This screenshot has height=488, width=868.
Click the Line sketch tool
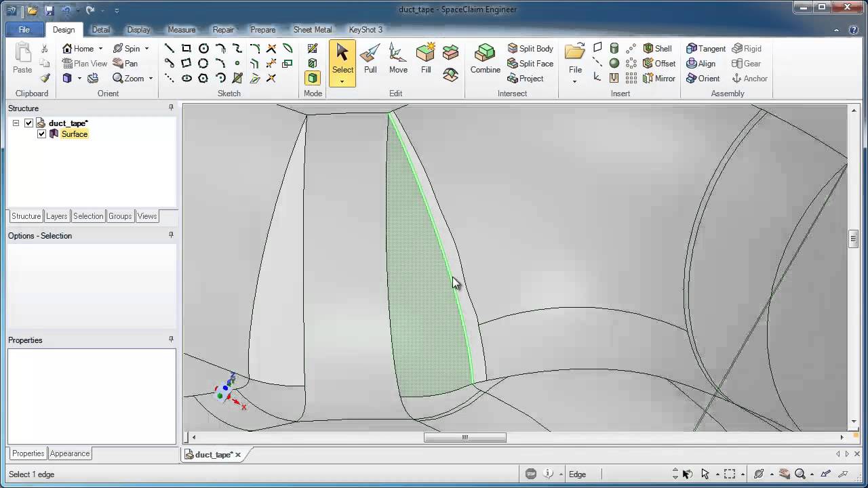point(170,48)
